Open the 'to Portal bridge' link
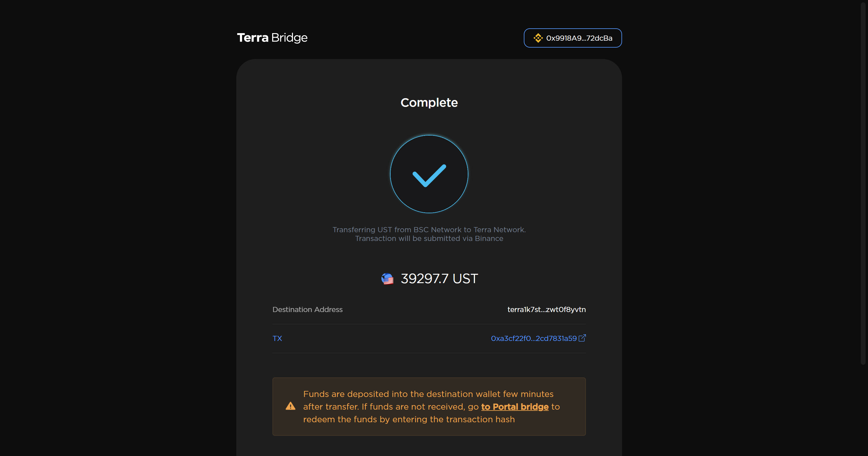This screenshot has width=868, height=456. 514,407
